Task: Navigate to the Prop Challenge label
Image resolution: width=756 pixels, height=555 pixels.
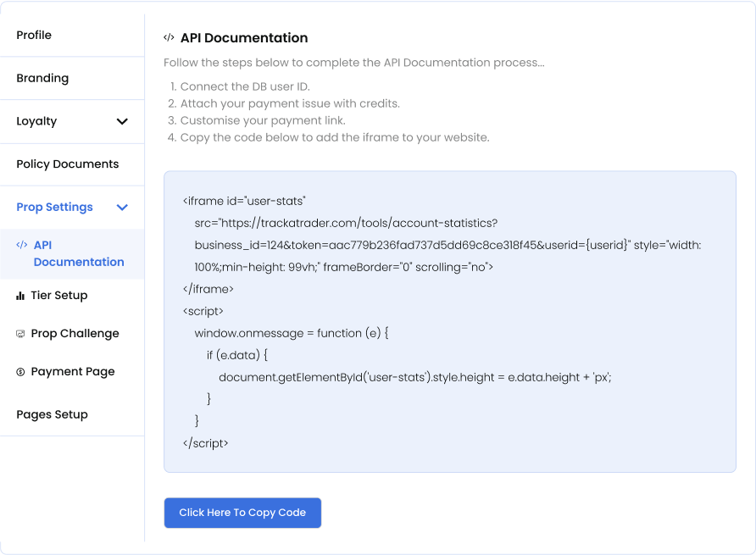Action: [75, 334]
